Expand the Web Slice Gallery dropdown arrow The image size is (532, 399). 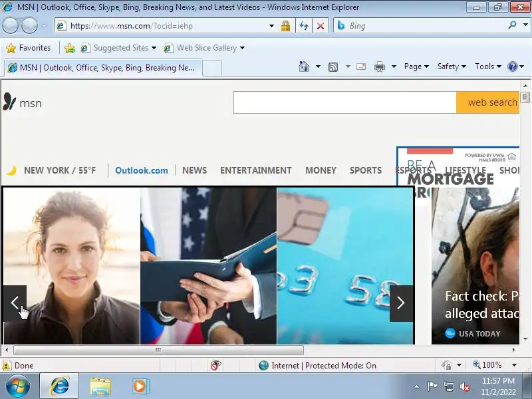[x=242, y=48]
